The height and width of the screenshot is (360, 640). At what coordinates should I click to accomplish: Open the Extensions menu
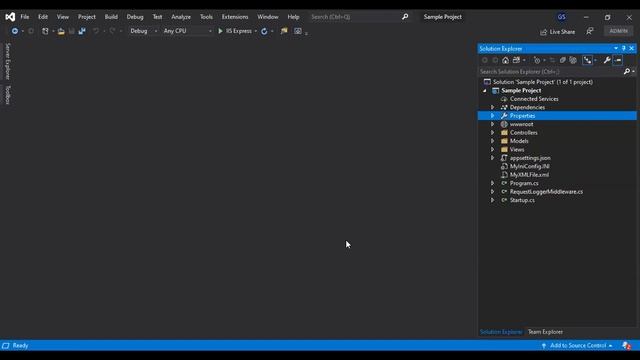point(235,17)
